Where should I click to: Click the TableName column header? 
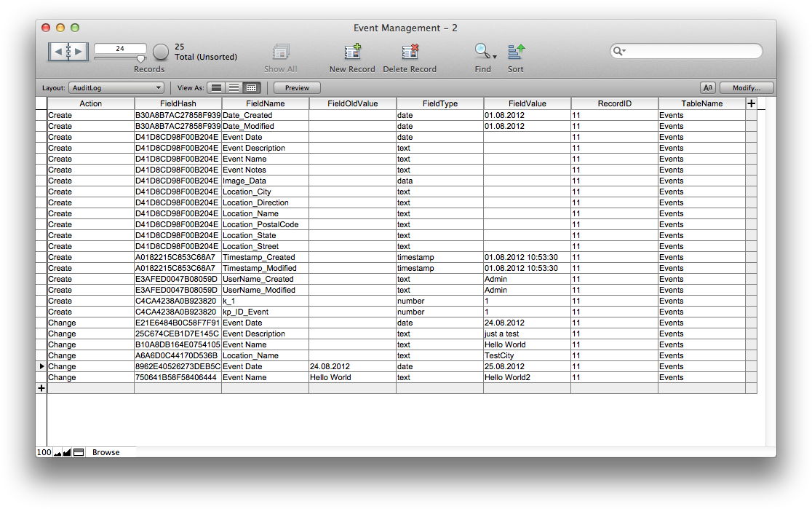click(x=701, y=103)
